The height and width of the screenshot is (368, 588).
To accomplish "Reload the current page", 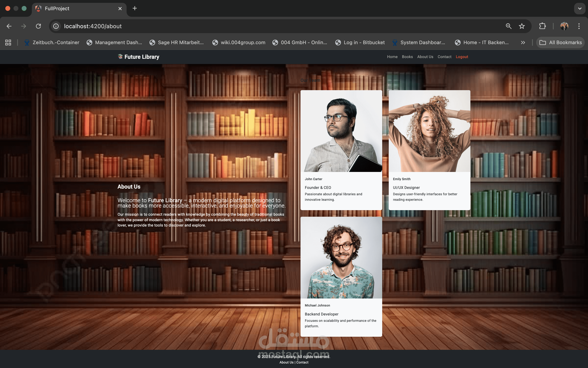I will 38,26.
